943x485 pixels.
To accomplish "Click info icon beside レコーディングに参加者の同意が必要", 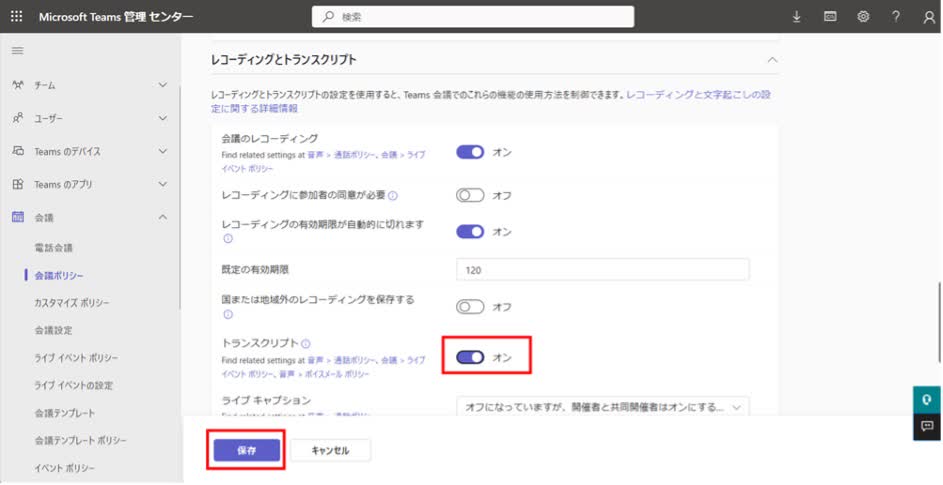I will (393, 196).
